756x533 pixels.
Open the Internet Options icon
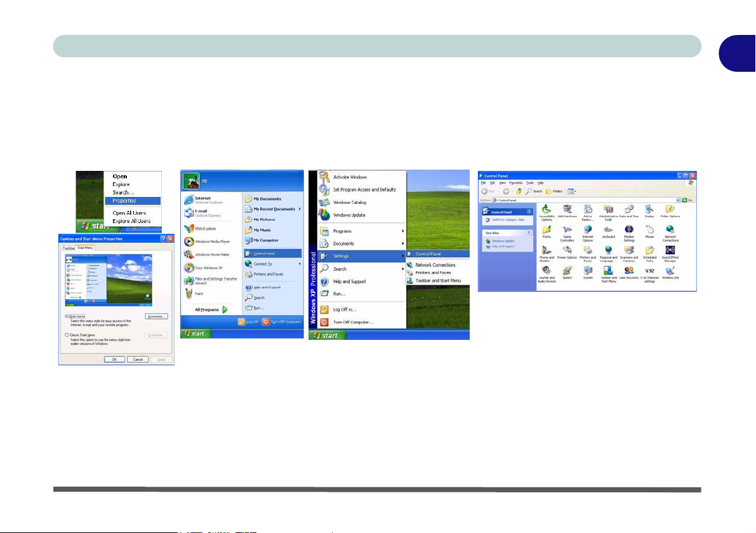588,233
